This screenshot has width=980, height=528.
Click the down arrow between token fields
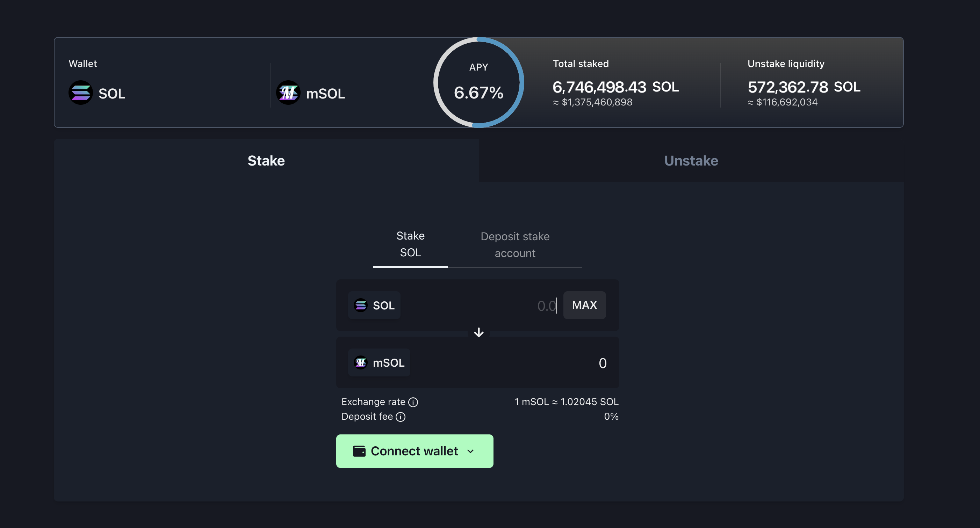[x=478, y=332]
